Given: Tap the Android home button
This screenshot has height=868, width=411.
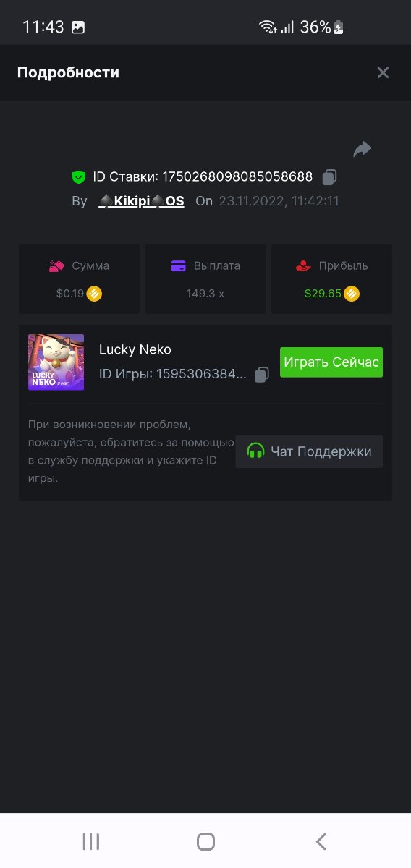Looking at the screenshot, I should pos(206,841).
